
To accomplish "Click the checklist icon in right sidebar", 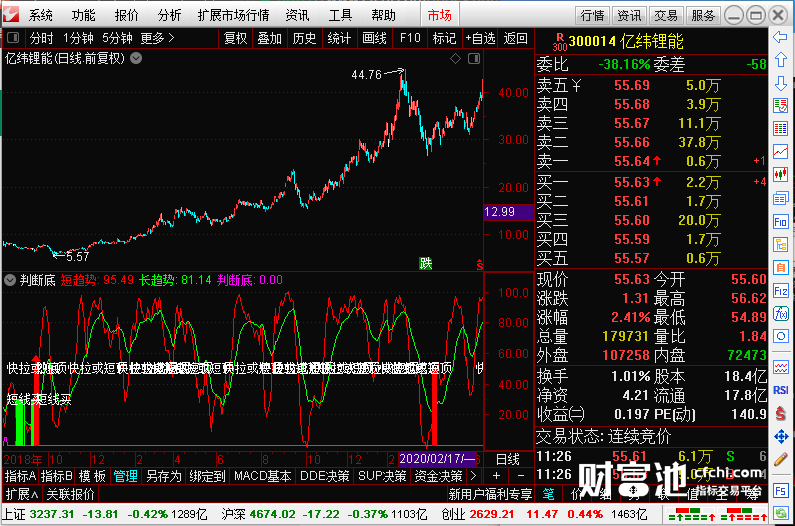I will 780,106.
